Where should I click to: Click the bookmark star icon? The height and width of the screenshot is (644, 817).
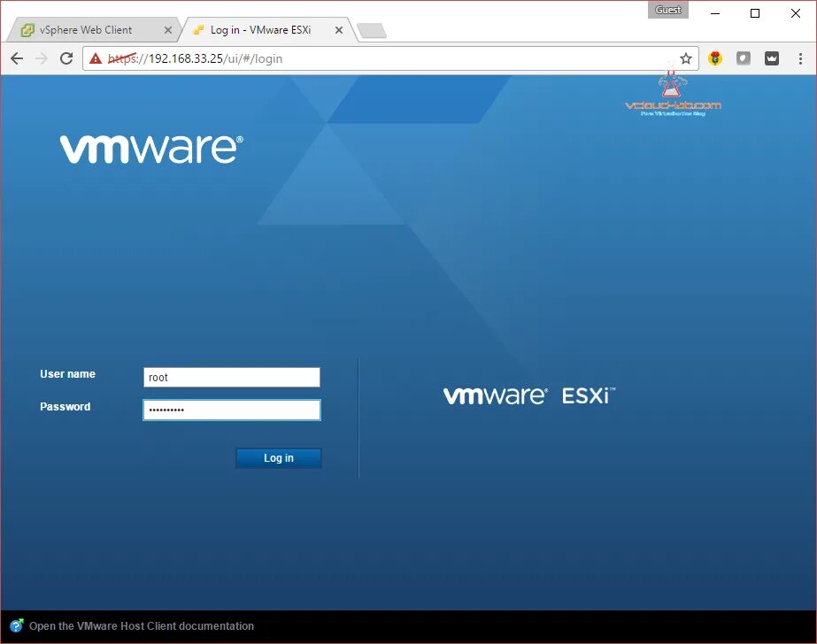click(686, 58)
